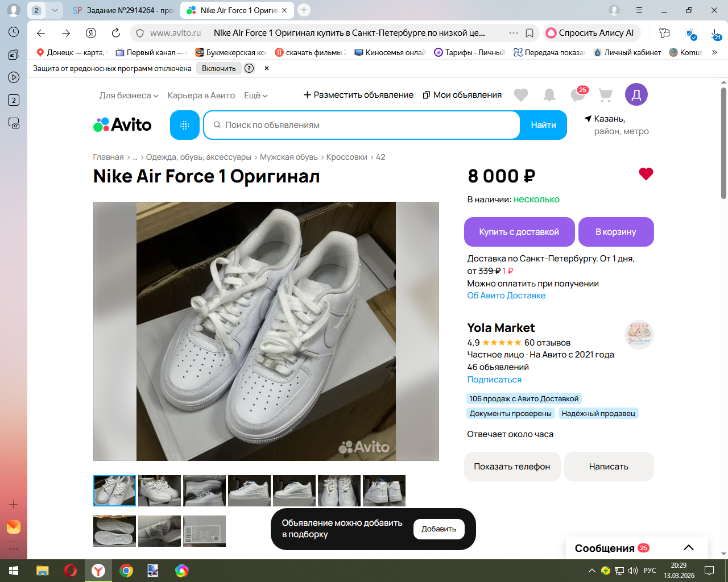Open Yandex home page button in toolbar
The image size is (728, 582).
pos(91,33)
